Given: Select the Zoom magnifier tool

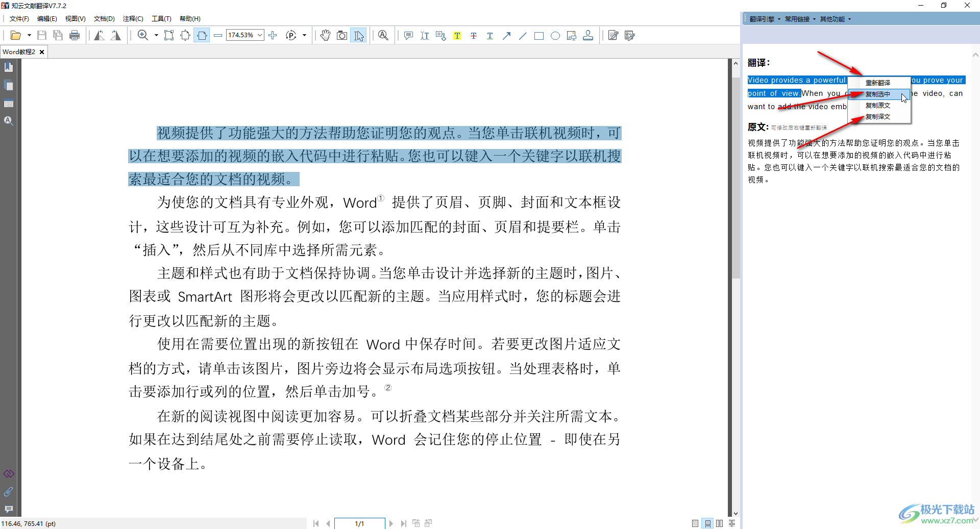Looking at the screenshot, I should click(x=143, y=36).
